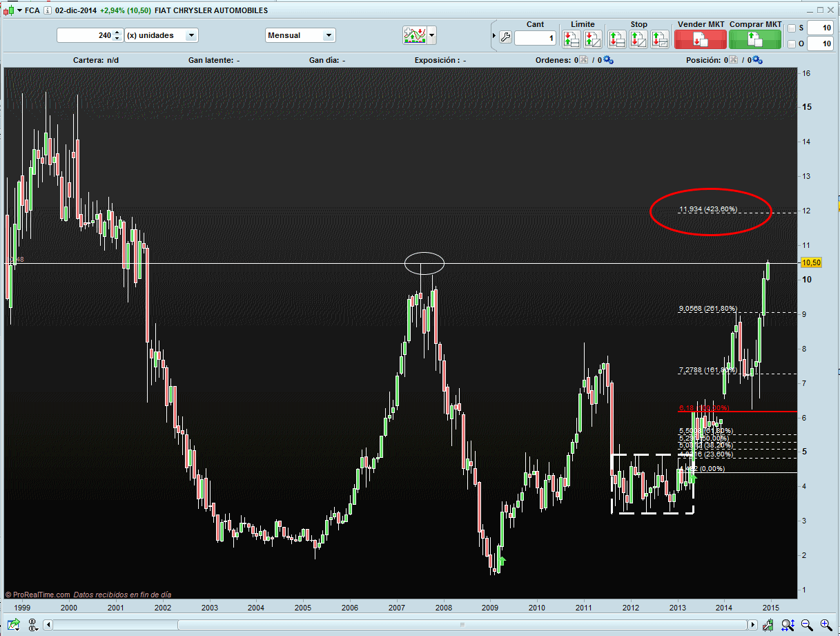
Task: Click the Vender MKT sell button
Action: tap(701, 39)
